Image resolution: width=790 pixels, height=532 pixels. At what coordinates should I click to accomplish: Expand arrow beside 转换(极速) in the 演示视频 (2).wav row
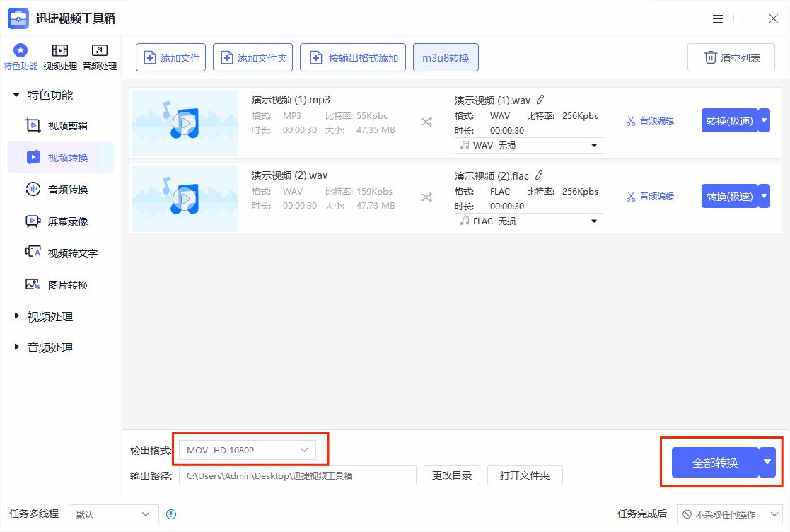765,196
